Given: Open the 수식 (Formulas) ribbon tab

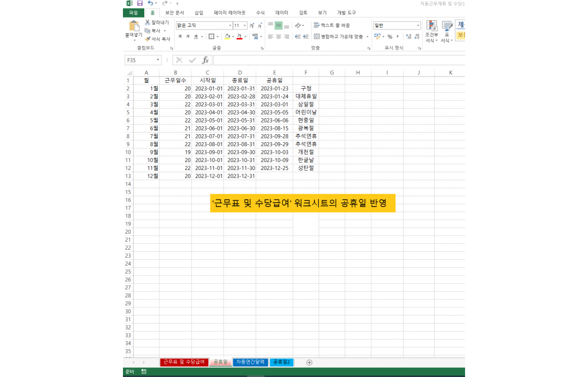Looking at the screenshot, I should click(260, 13).
